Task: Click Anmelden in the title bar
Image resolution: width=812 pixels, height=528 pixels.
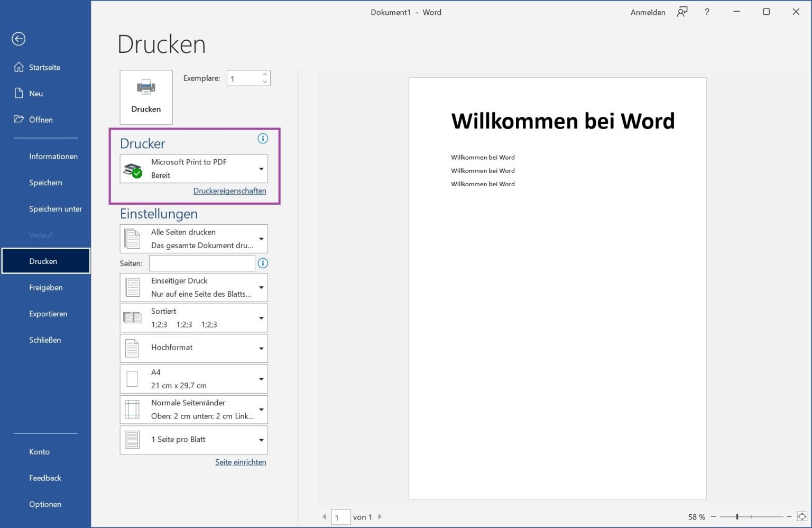Action: 648,12
